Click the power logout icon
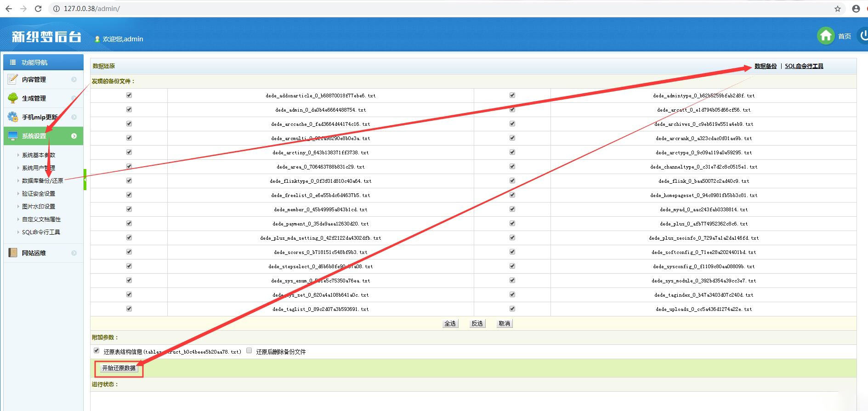 click(x=863, y=36)
